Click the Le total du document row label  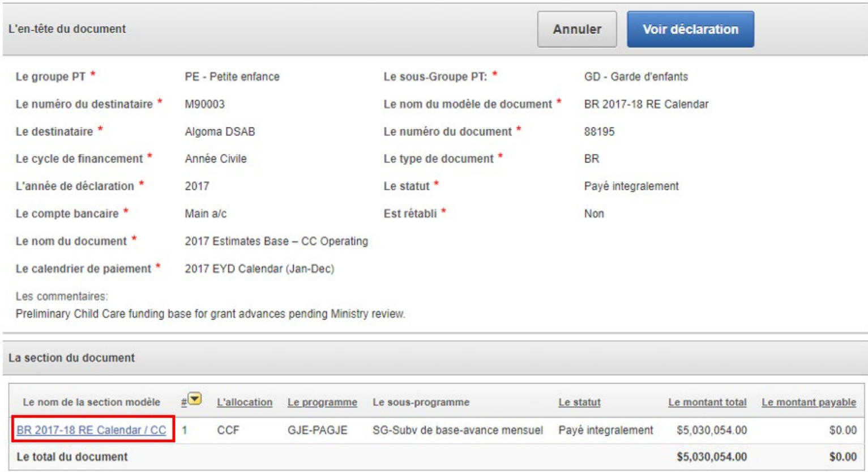[x=72, y=457]
